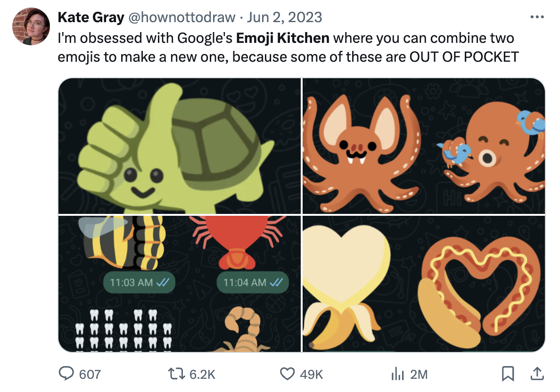Open view analytics bar chart icon
The image size is (560, 392).
pos(397,374)
